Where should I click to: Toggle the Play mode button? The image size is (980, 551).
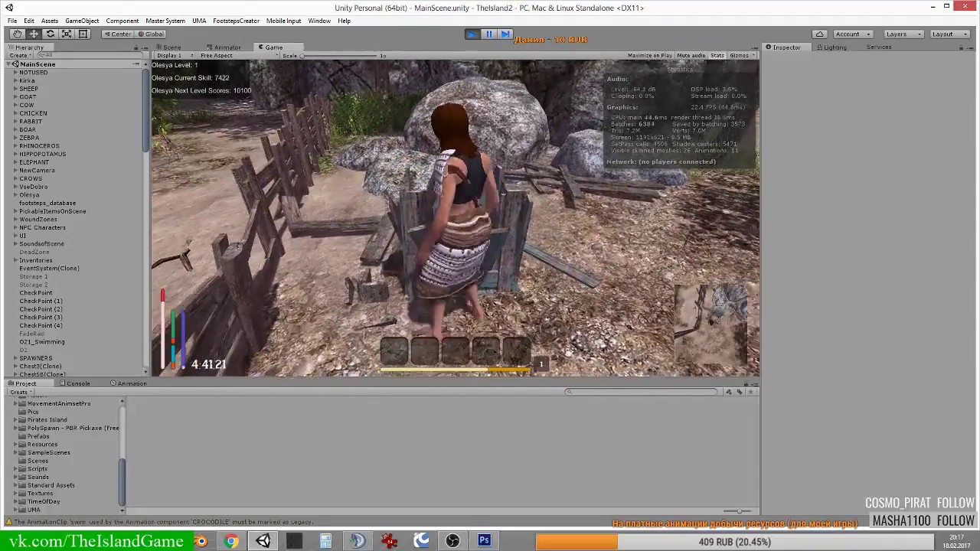[x=472, y=34]
